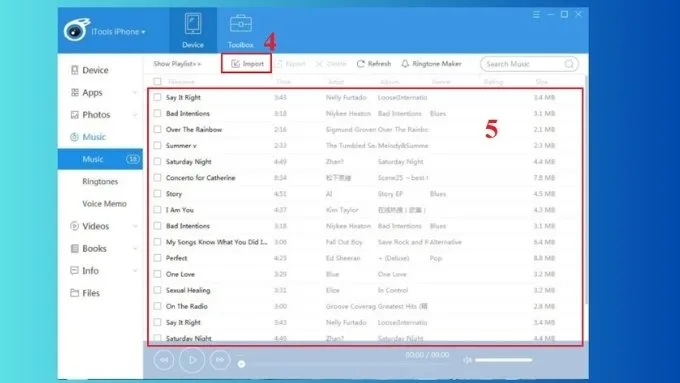This screenshot has width=680, height=383.
Task: Click the Fall Out Boy artist cell
Action: [x=344, y=242]
